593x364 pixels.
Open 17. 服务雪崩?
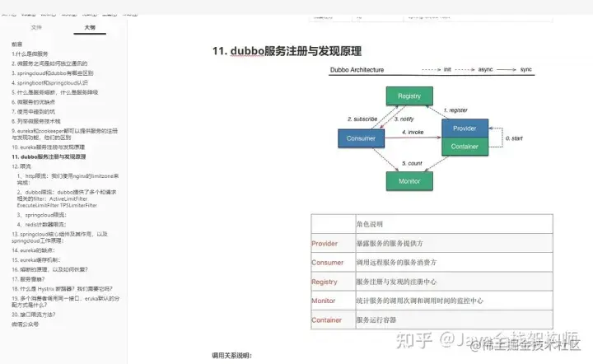click(28, 279)
